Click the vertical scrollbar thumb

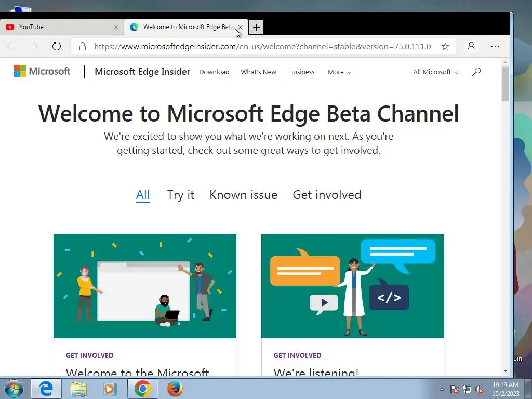coord(505,84)
